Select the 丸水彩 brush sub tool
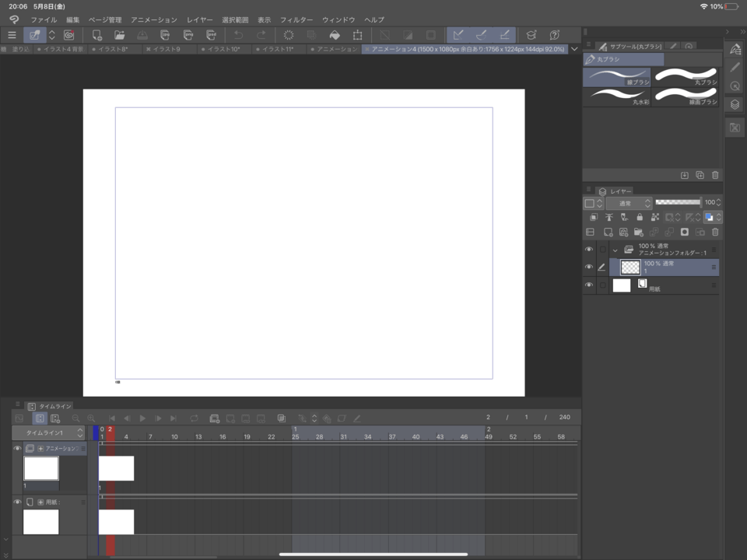Image resolution: width=747 pixels, height=560 pixels. tap(617, 96)
